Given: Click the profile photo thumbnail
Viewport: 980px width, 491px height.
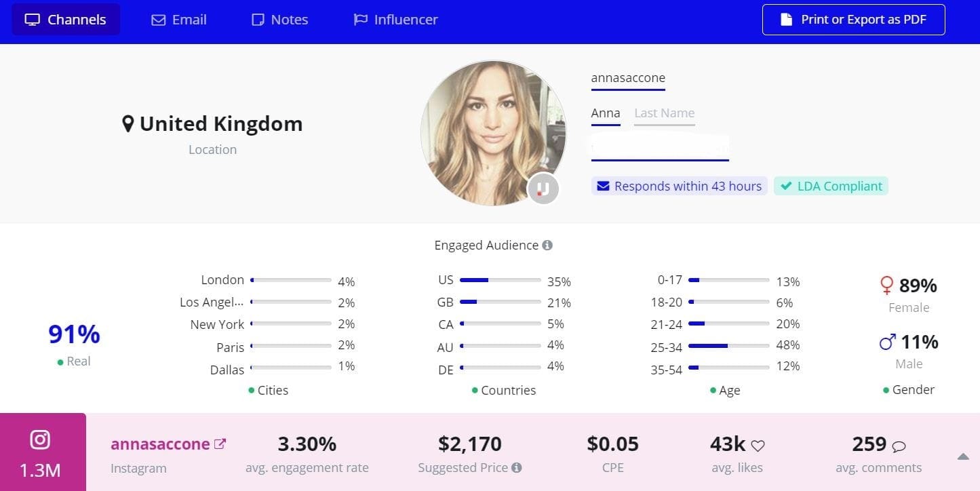Looking at the screenshot, I should point(493,132).
